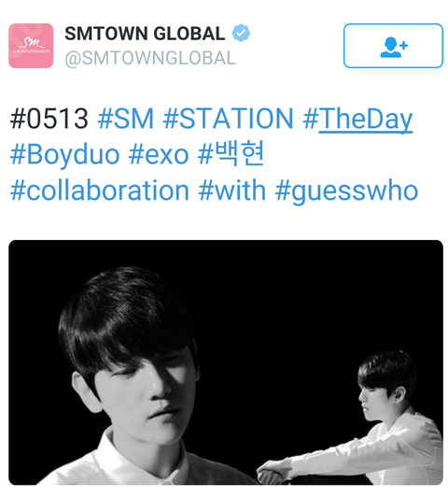448x497 pixels.
Task: Open the #백현 hashtag
Action: 231,154
